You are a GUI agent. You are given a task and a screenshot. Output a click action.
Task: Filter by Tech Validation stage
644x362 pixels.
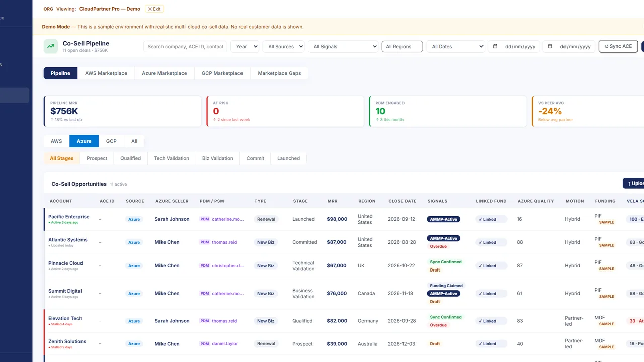coord(172,158)
